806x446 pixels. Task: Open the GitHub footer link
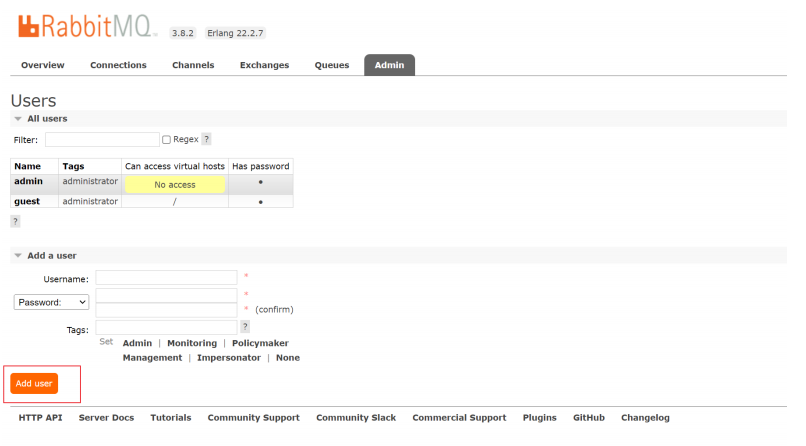pyautogui.click(x=589, y=418)
